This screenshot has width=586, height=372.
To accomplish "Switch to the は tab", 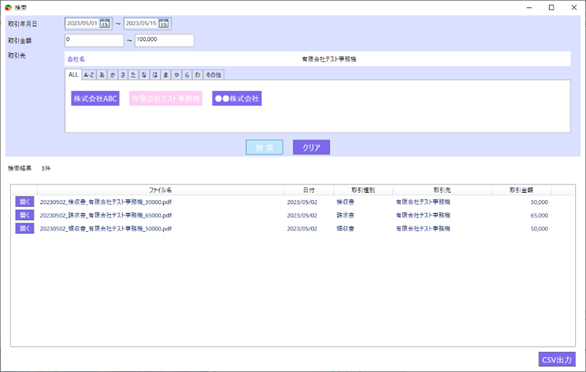I will click(155, 75).
